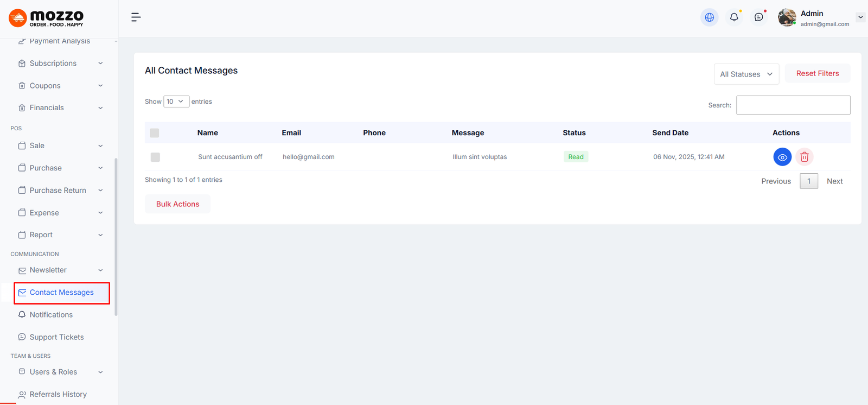Click the Support Tickets sidebar icon
The height and width of the screenshot is (405, 868).
(22, 337)
